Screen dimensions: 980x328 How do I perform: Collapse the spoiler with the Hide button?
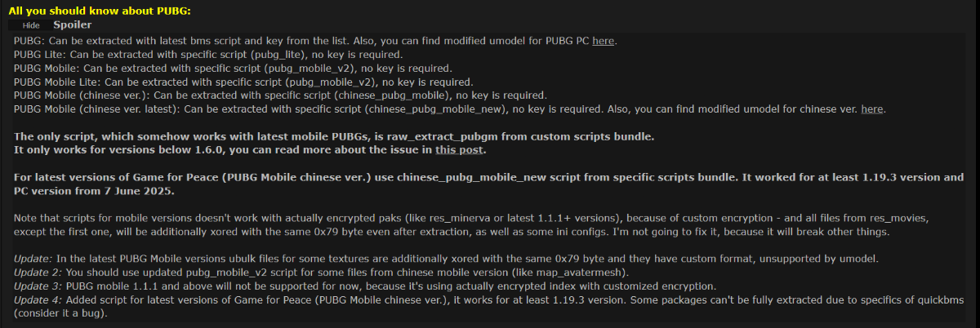30,25
